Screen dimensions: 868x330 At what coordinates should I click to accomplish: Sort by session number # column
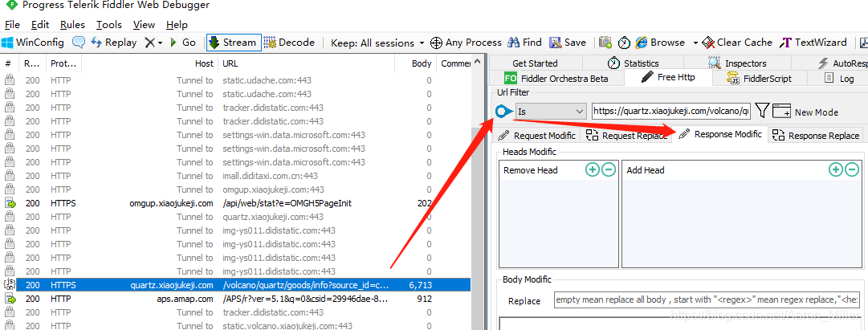coord(9,63)
